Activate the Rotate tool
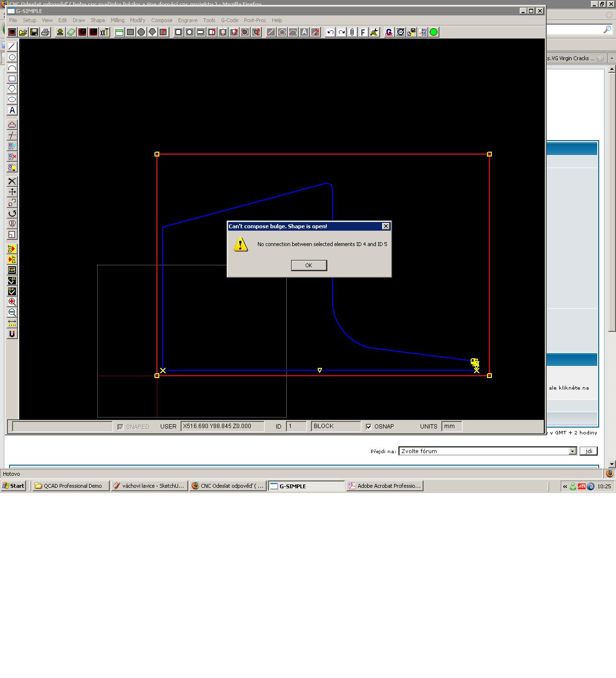616x678 pixels. (x=12, y=213)
